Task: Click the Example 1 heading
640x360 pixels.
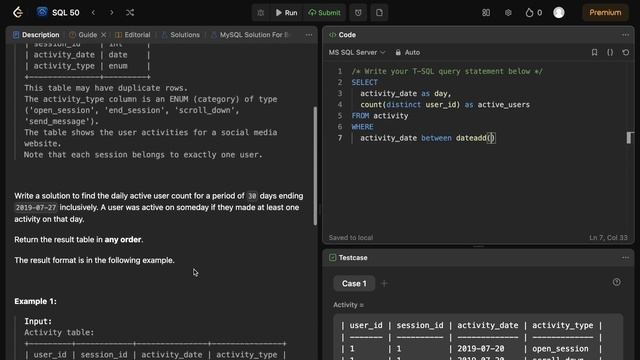Action: tap(36, 301)
